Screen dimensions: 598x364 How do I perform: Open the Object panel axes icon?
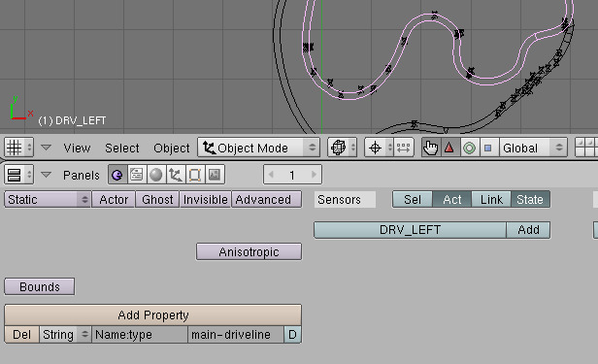tap(176, 175)
